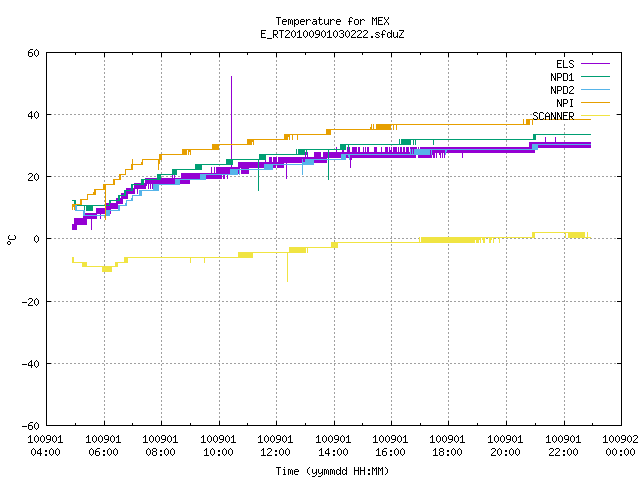Click the x-axis tick label '100901 18:00'
Viewport: 640px width, 480px height.
click(x=448, y=446)
